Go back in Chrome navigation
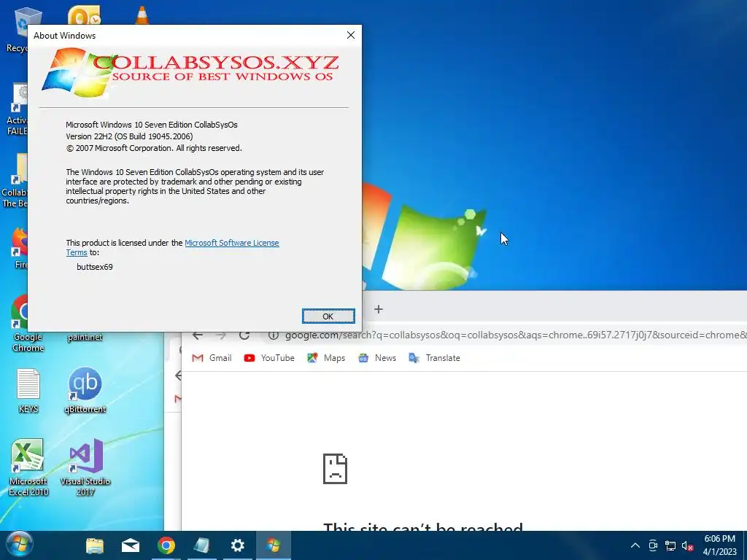Screen dimensions: 747x560 [198, 335]
